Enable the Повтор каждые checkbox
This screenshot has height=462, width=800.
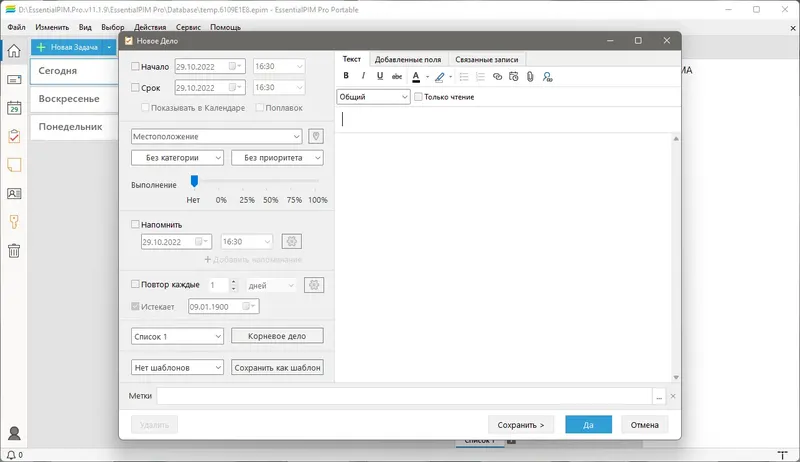[x=135, y=284]
